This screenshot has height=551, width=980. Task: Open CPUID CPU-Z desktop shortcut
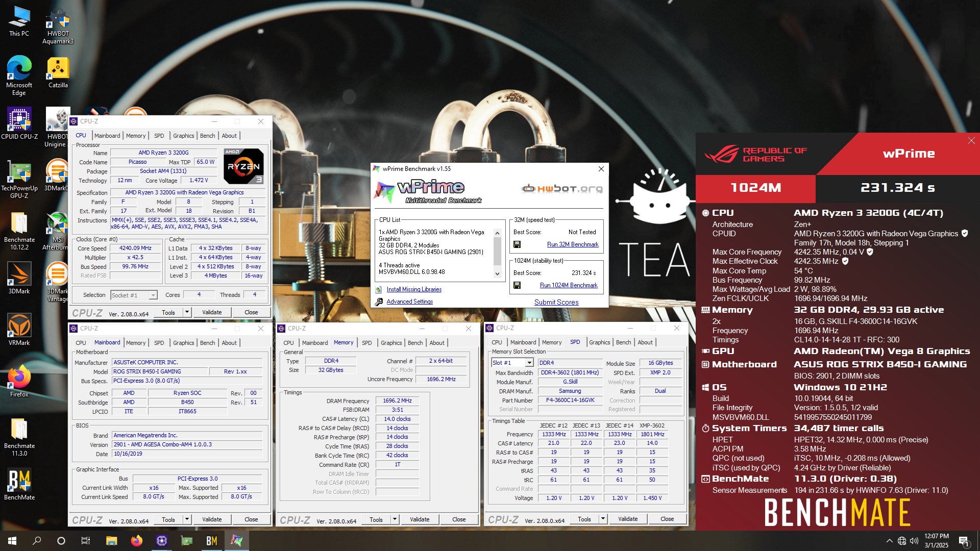[x=19, y=123]
